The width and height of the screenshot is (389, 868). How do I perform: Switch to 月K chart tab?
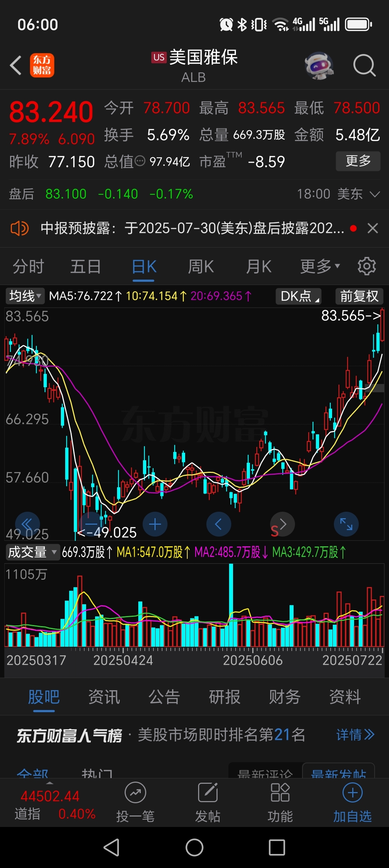coord(259,267)
